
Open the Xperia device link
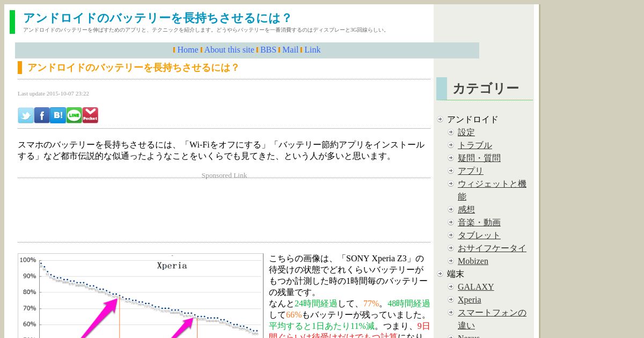tap(470, 300)
